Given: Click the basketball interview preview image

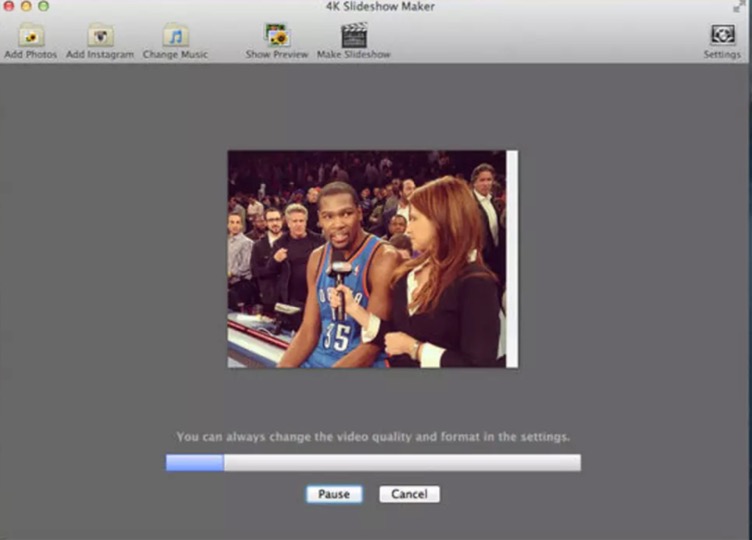Looking at the screenshot, I should click(367, 259).
